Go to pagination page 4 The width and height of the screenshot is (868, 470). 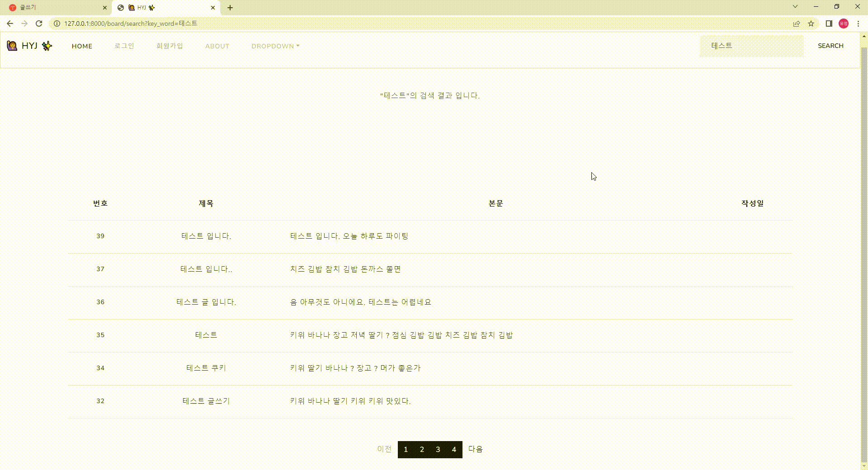tap(454, 450)
